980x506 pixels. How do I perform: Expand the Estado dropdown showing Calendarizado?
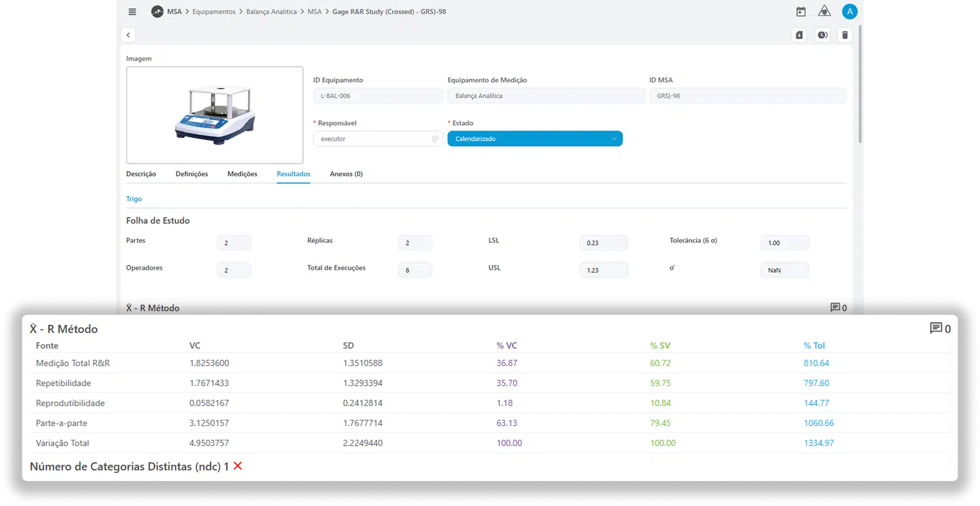[x=535, y=139]
